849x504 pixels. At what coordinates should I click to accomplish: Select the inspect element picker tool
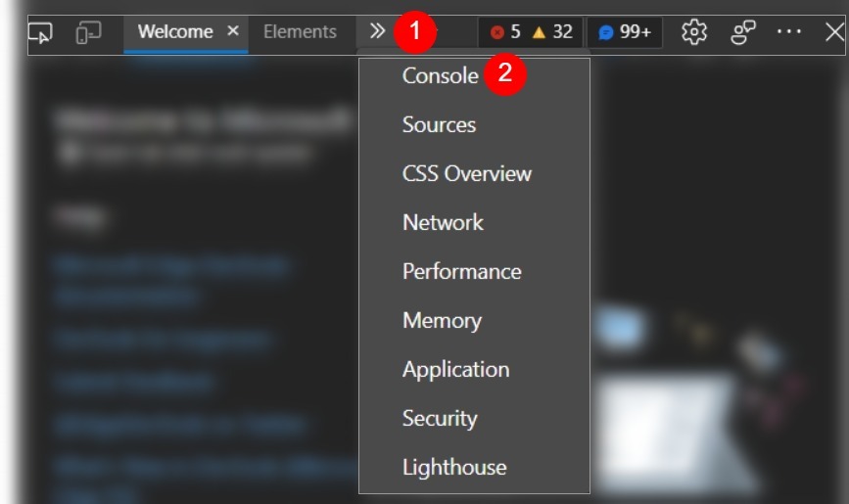40,32
